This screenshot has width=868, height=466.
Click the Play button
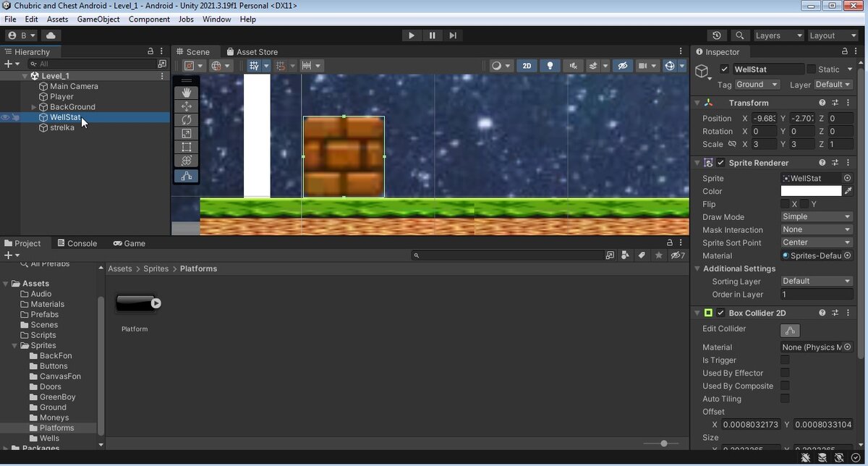coord(412,35)
